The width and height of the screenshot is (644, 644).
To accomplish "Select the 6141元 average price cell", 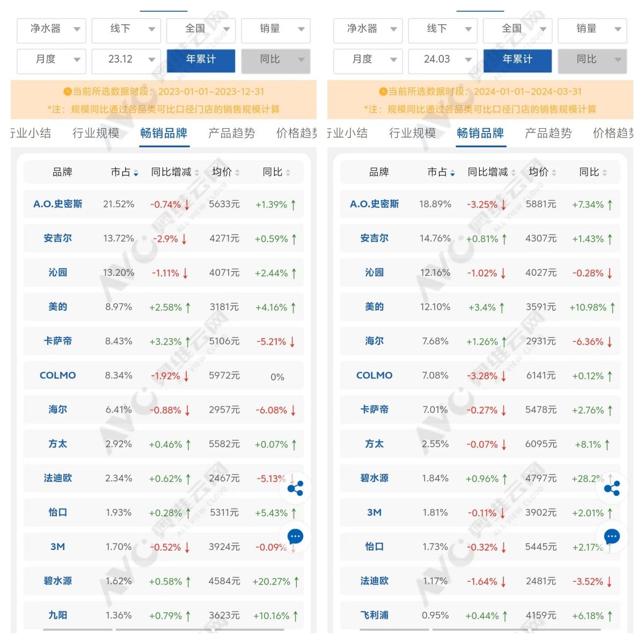I will [x=541, y=376].
